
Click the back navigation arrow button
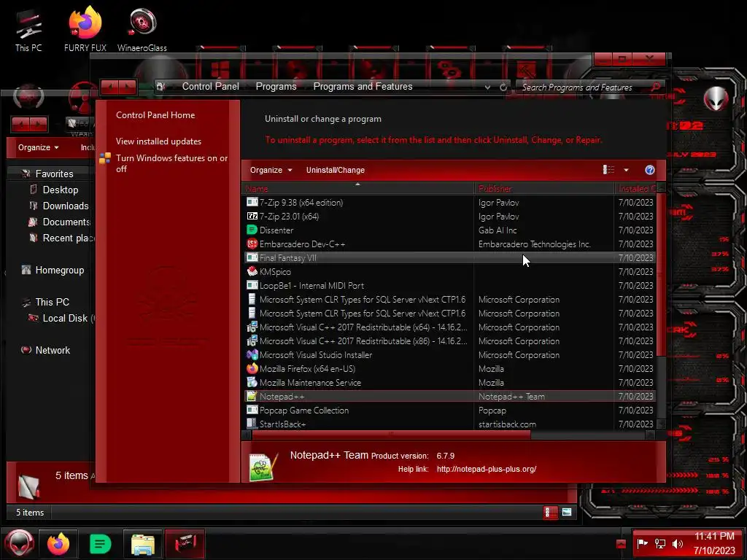coord(110,87)
